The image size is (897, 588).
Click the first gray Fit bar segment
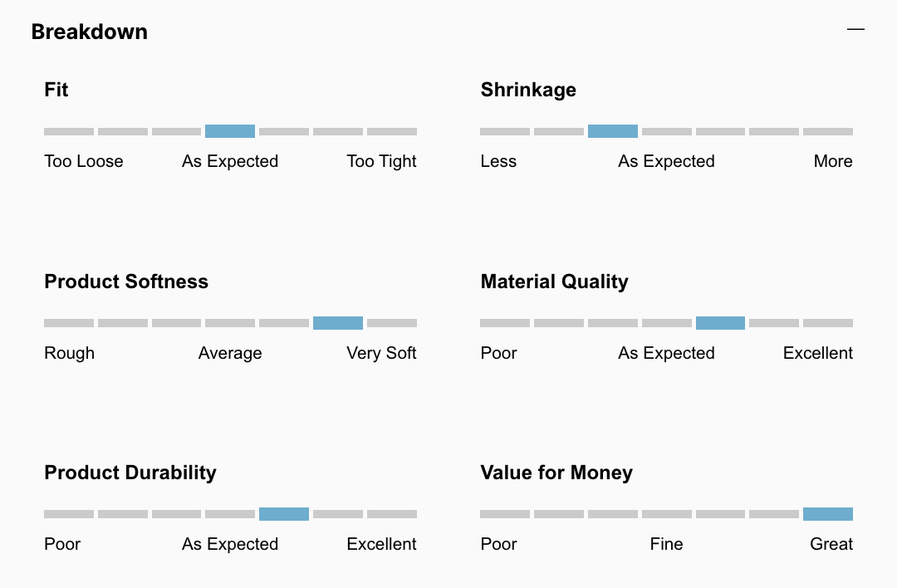[x=69, y=131]
